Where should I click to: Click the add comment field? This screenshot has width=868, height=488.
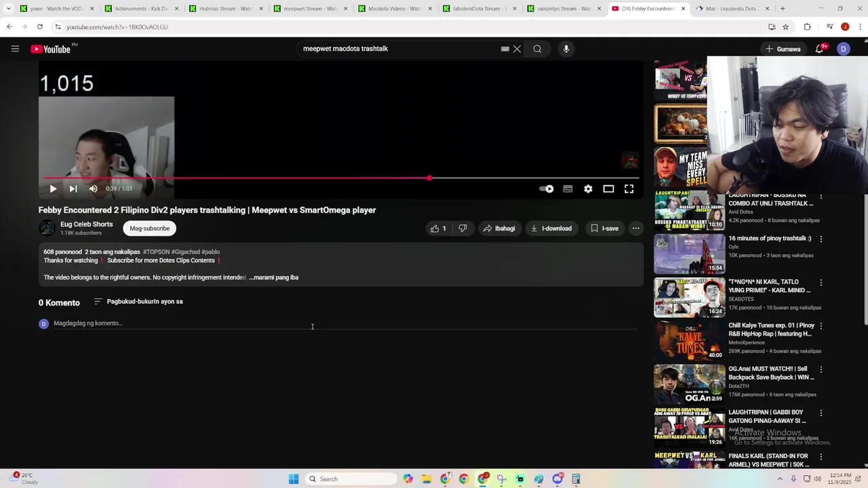[x=344, y=323]
